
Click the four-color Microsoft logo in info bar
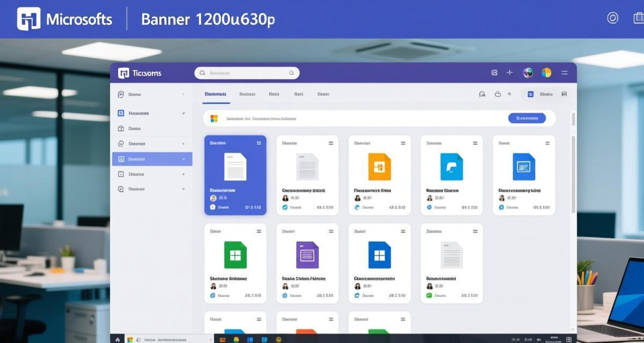pos(214,118)
